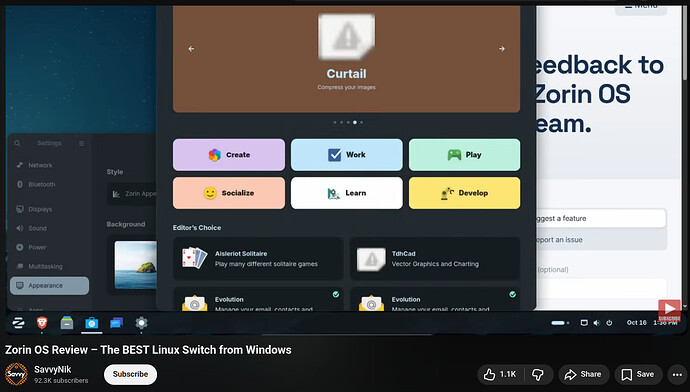Open the Play category
This screenshot has width=690, height=392.
(x=464, y=155)
